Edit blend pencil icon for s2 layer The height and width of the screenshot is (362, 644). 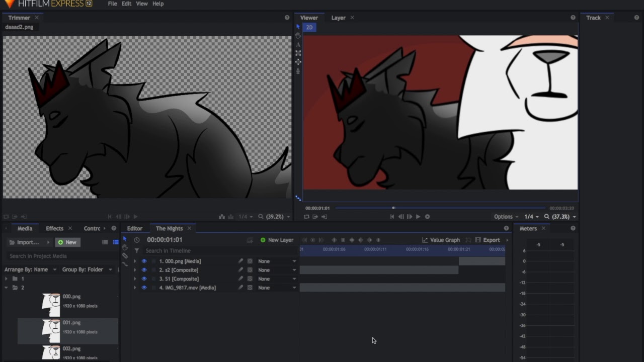240,270
